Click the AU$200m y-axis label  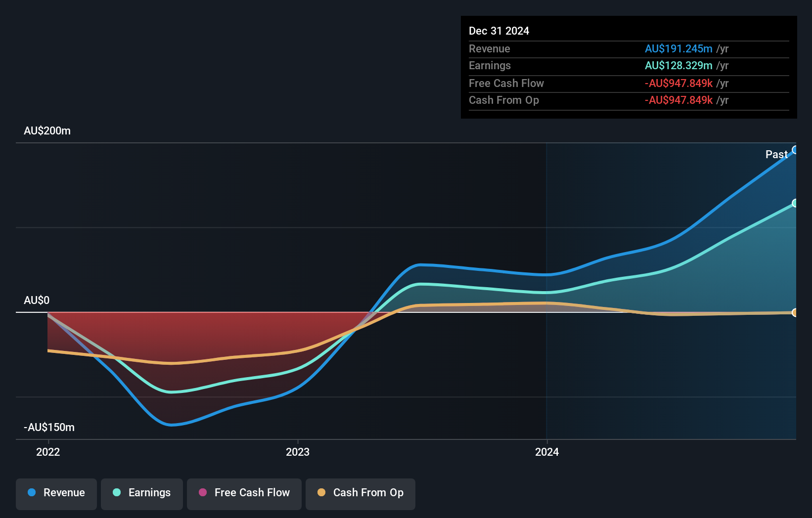pos(47,130)
